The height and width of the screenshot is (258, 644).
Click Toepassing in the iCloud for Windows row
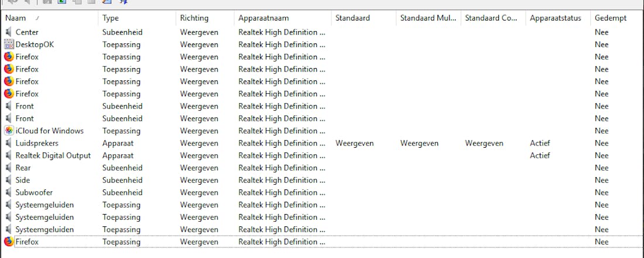tap(121, 131)
